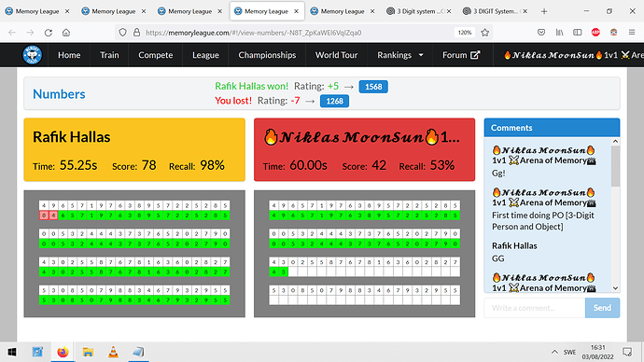Open the Forum external link
Viewport: 644px width, 362px height.
tap(461, 55)
